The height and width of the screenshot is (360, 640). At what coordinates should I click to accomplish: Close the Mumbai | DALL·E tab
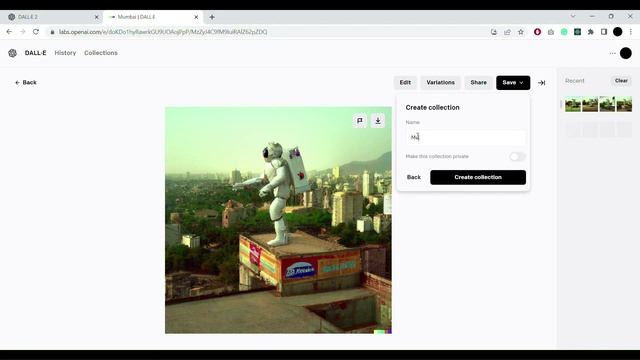(x=196, y=17)
